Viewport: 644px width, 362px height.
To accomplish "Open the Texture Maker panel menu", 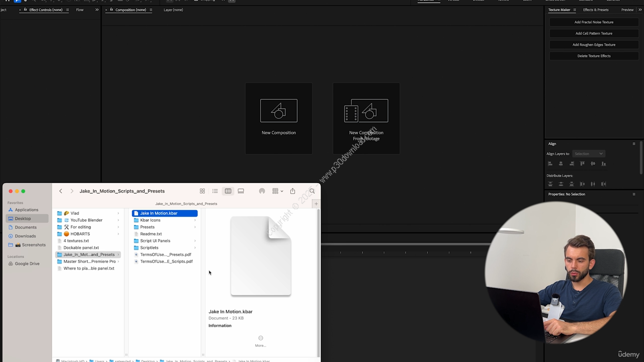I will [575, 10].
